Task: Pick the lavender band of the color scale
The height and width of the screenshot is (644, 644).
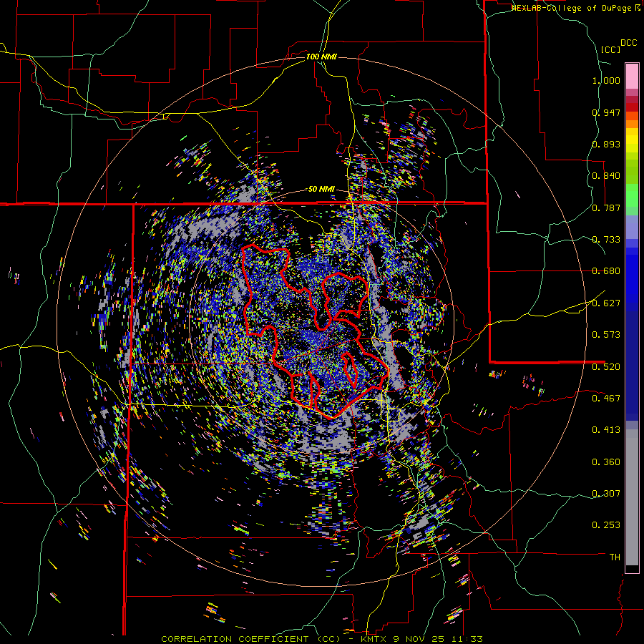Action: (x=632, y=227)
